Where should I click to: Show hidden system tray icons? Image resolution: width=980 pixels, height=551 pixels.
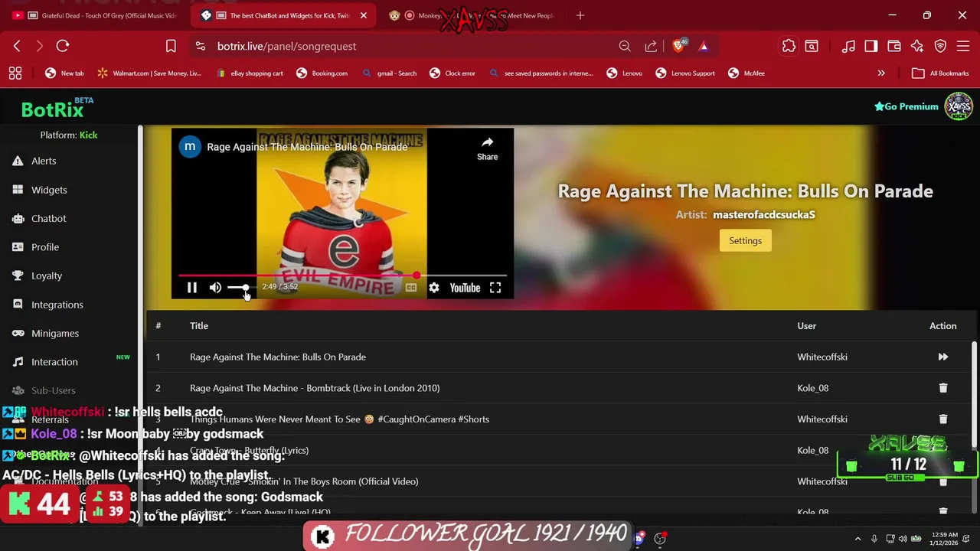click(x=857, y=539)
